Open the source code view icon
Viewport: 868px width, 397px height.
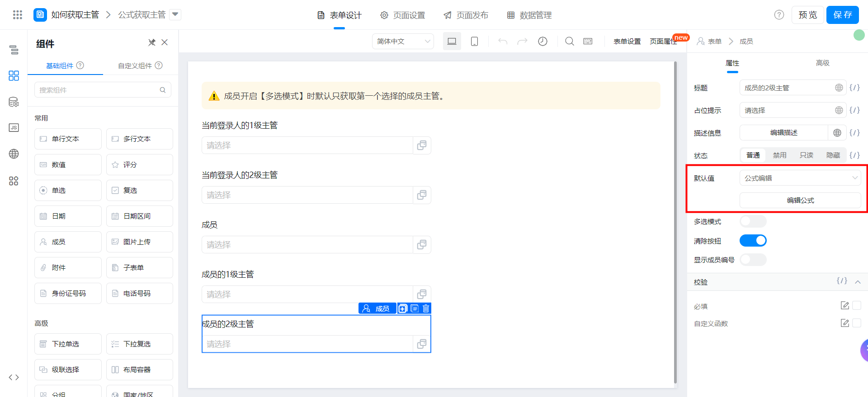tap(14, 377)
